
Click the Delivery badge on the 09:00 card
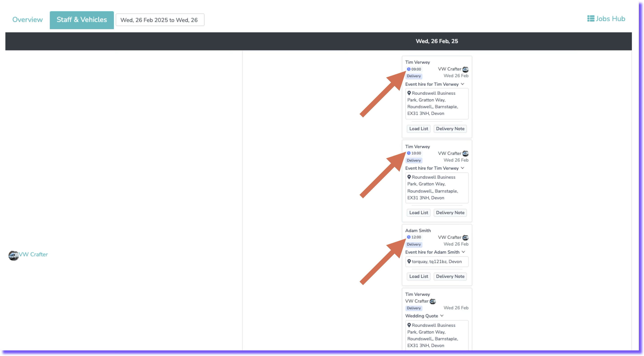(414, 76)
